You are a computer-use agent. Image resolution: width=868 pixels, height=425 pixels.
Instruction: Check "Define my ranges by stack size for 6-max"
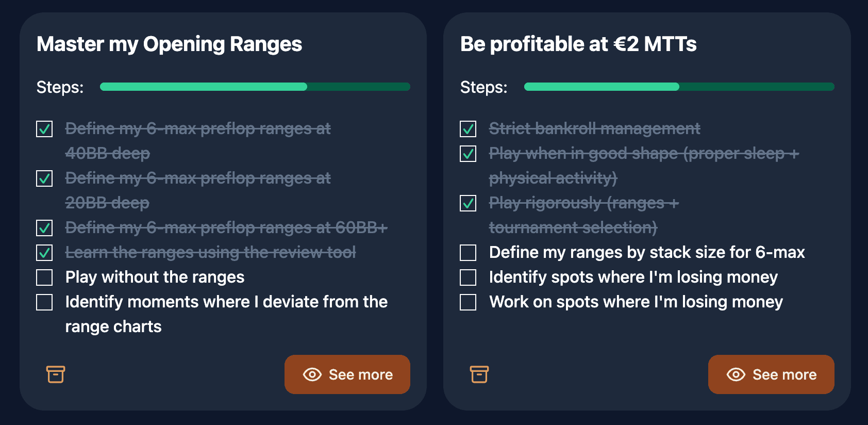[468, 252]
